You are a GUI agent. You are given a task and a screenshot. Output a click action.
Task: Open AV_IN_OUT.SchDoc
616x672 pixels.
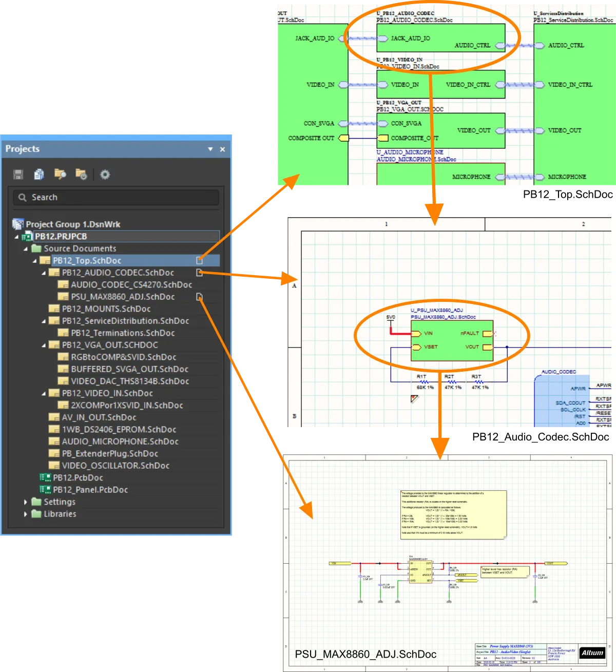point(99,417)
